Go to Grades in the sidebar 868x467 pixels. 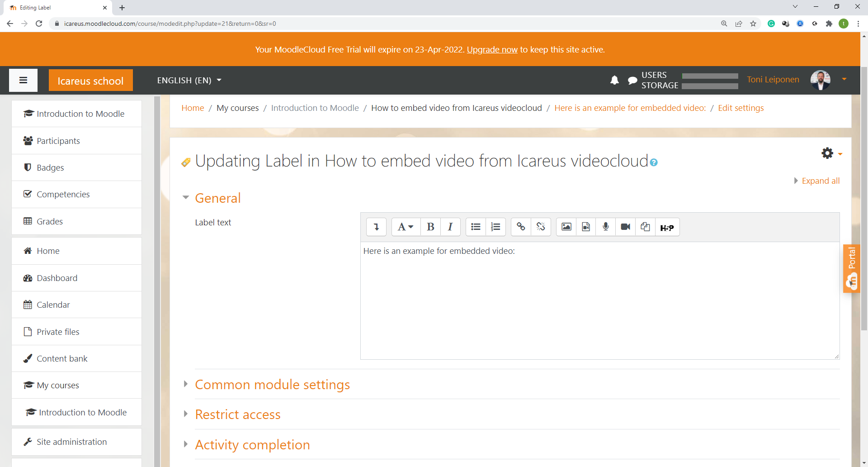(x=50, y=221)
